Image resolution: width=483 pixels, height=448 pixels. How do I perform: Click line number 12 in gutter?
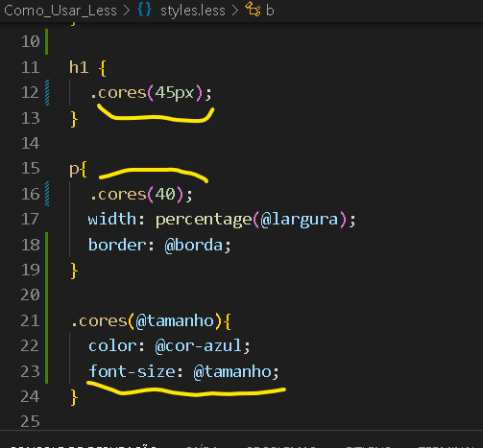click(x=31, y=93)
